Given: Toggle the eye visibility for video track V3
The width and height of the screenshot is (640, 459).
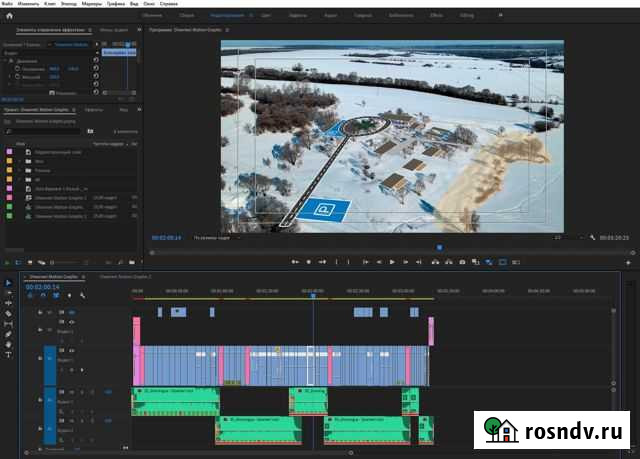Looking at the screenshot, I should coord(71,312).
